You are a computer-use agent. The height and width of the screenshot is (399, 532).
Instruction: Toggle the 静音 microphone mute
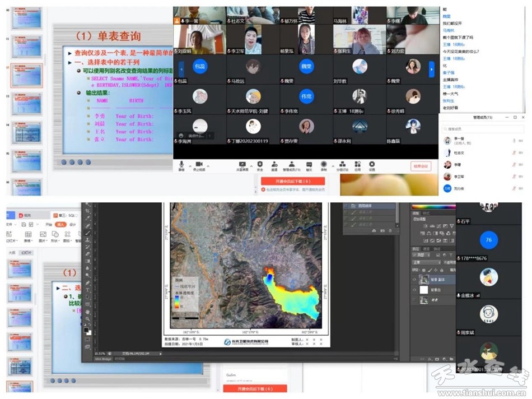click(181, 165)
